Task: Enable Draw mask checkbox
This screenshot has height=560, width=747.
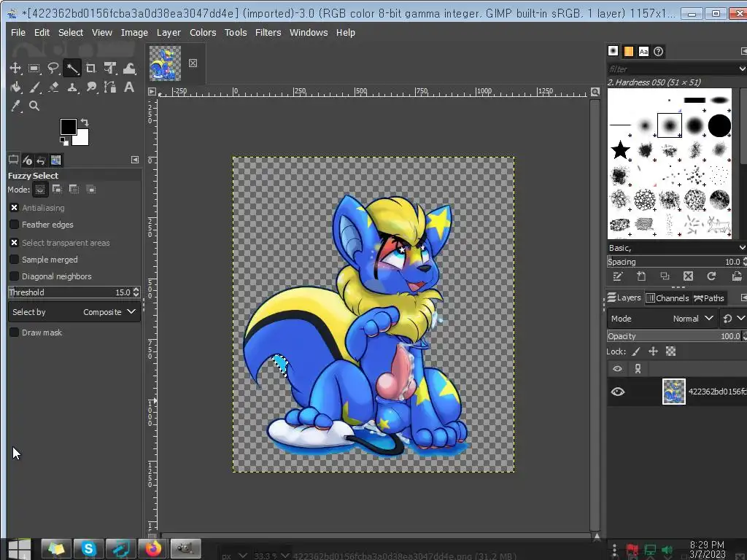Action: (15, 332)
